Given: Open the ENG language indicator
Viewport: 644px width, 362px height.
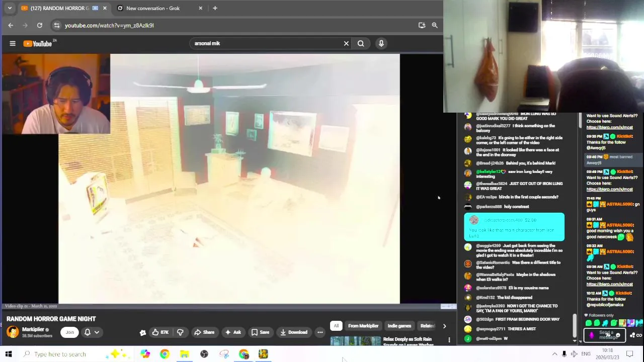Looking at the screenshot, I should (x=586, y=354).
